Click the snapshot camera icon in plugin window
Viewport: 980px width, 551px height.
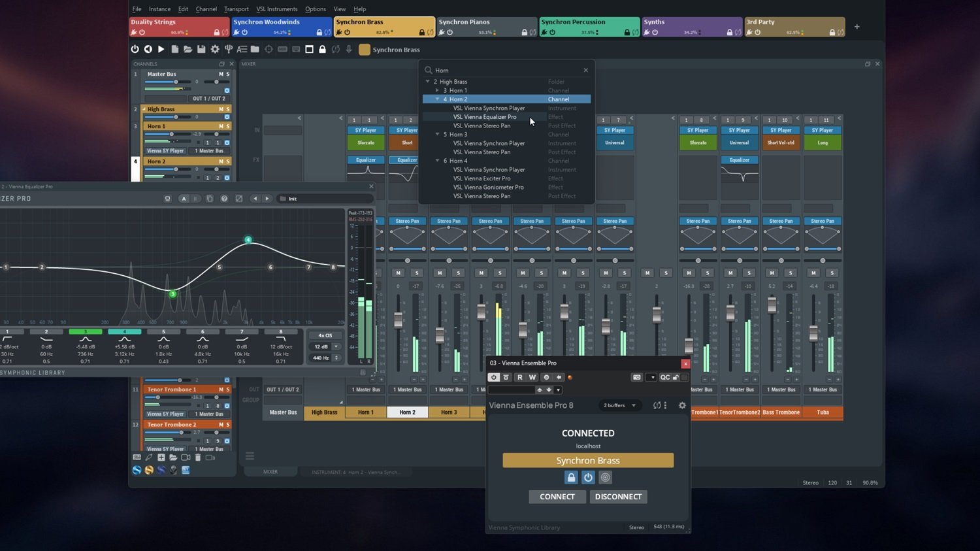(x=636, y=377)
